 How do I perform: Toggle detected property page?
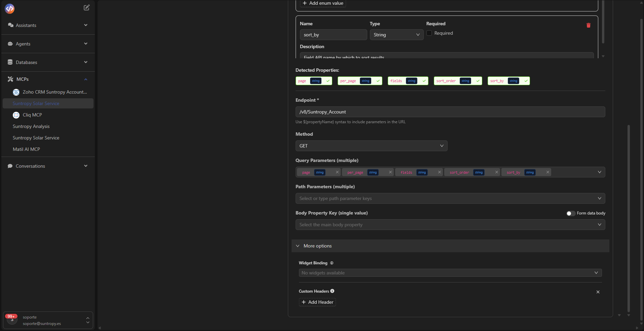(314, 81)
